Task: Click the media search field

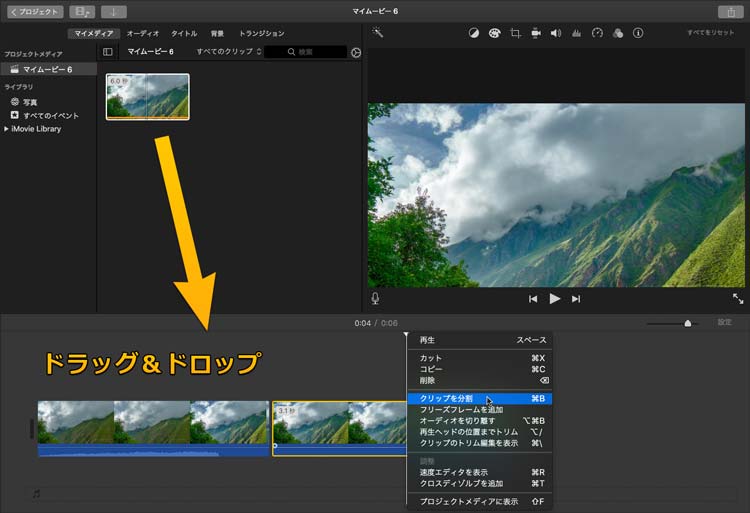Action: coord(306,52)
